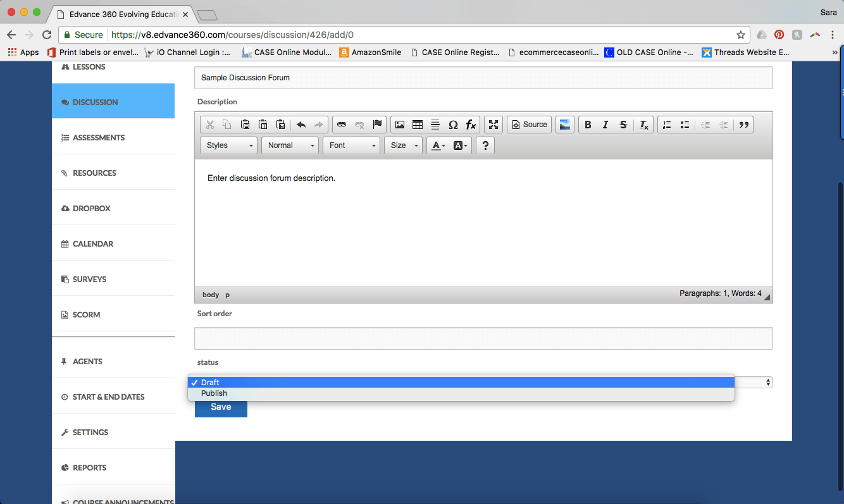The height and width of the screenshot is (504, 844).
Task: Toggle bold formatting
Action: (588, 125)
